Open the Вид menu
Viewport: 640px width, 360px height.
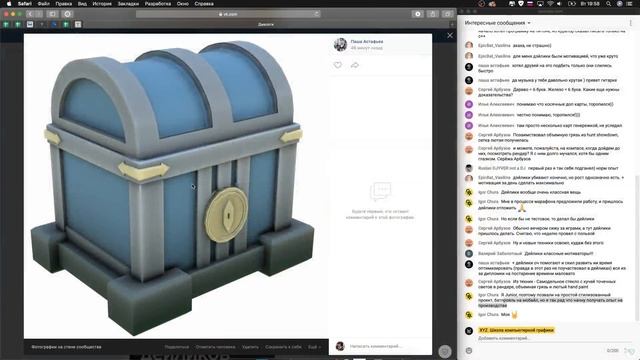click(82, 4)
